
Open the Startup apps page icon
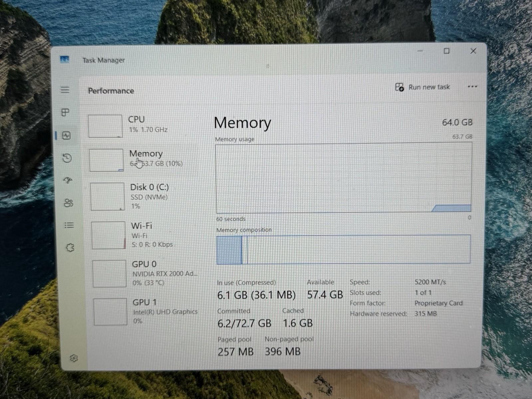(68, 180)
